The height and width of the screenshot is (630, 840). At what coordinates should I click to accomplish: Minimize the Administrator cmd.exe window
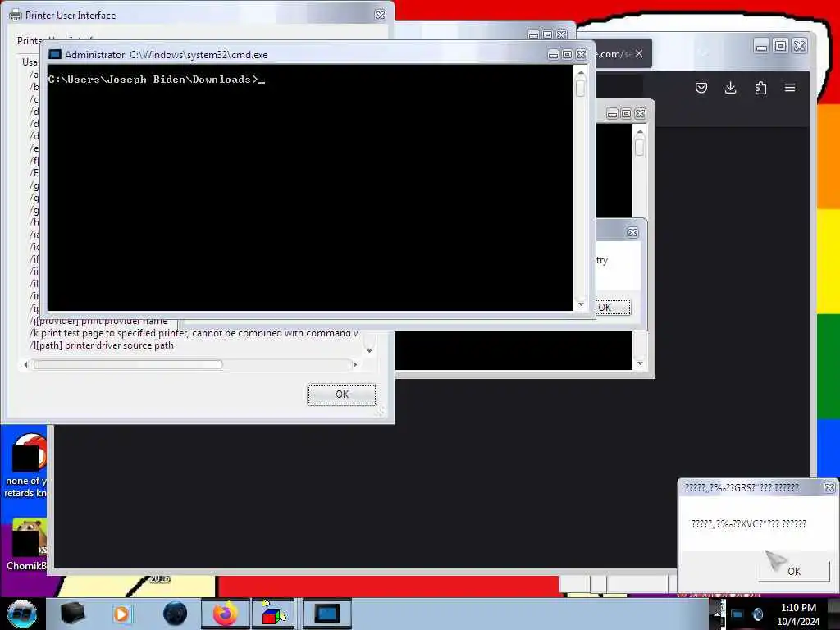pos(554,55)
